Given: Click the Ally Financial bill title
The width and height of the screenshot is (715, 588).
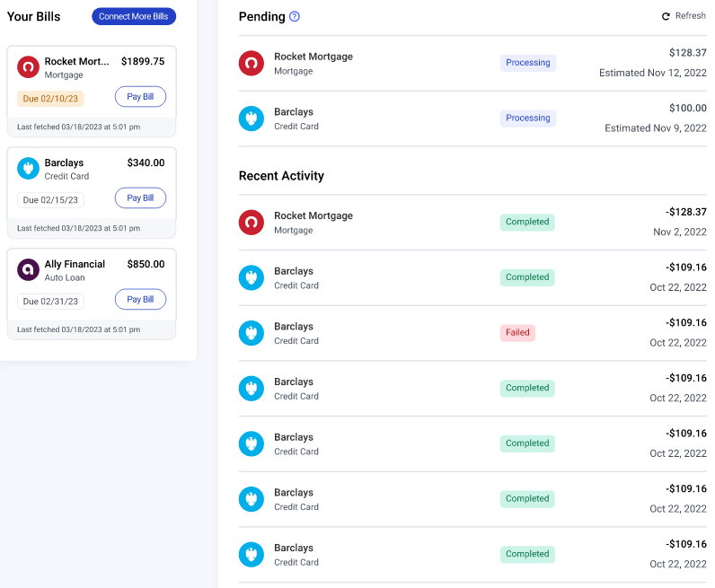Looking at the screenshot, I should [x=75, y=264].
